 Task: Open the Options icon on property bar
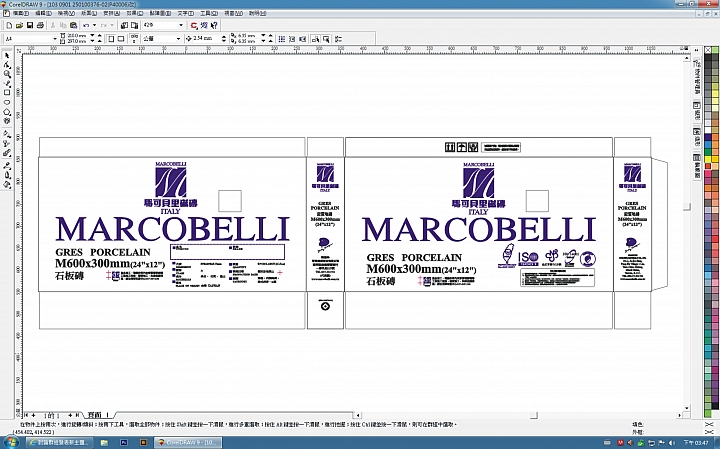(x=338, y=39)
